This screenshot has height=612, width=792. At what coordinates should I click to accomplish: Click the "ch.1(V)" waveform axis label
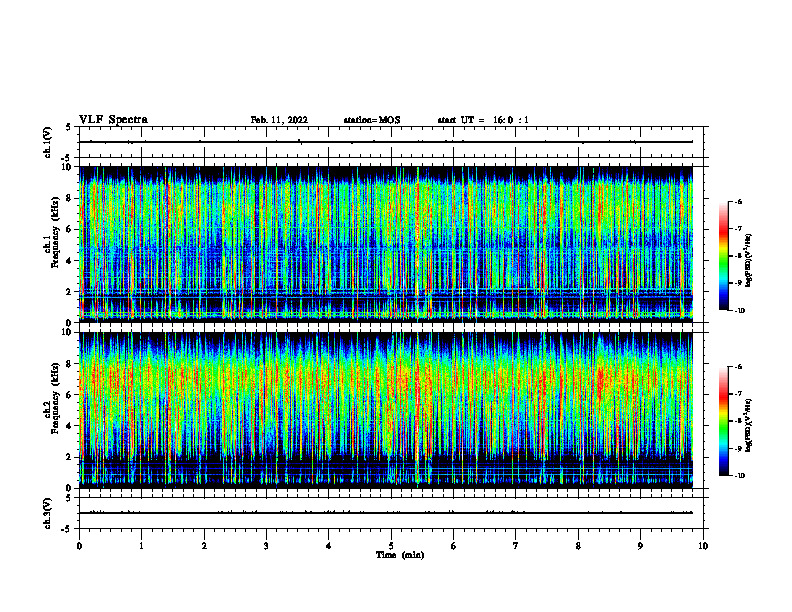pyautogui.click(x=47, y=142)
